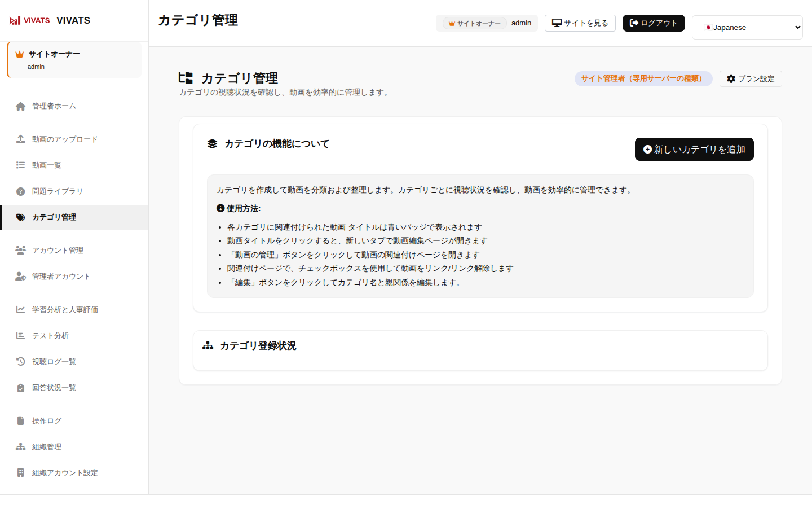Navigate to 管理者アカウント
Image resolution: width=812 pixels, height=508 pixels.
click(x=74, y=277)
